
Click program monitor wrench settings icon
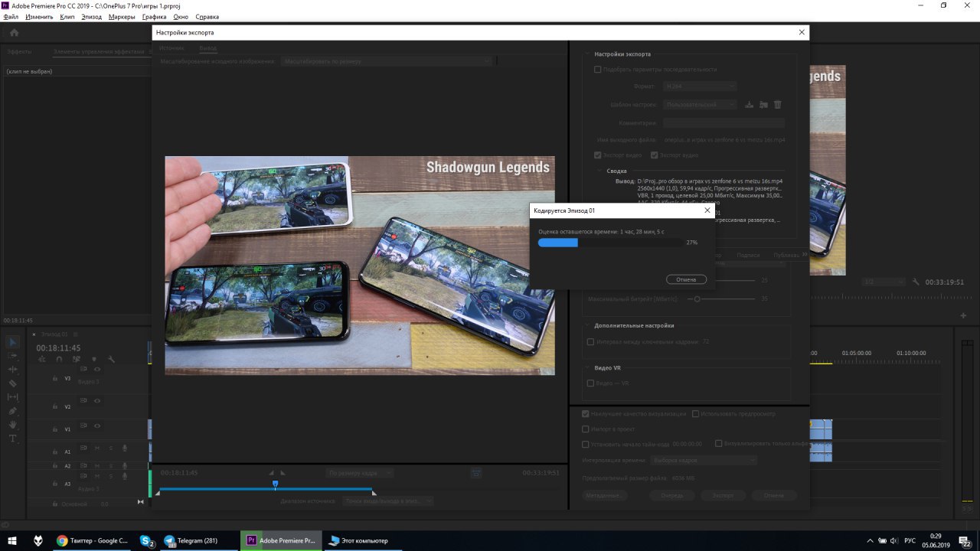(x=916, y=282)
